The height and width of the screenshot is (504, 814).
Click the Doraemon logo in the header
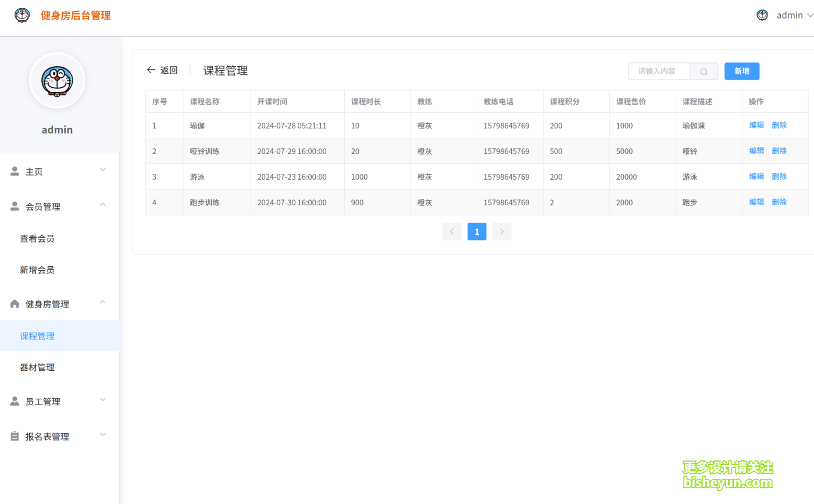point(22,15)
